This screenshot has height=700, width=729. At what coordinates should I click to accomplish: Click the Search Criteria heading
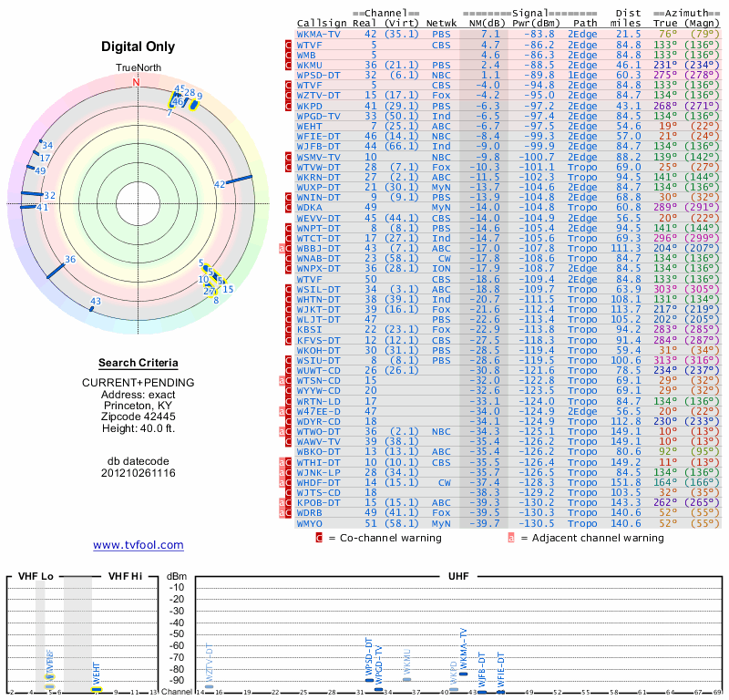coord(137,362)
